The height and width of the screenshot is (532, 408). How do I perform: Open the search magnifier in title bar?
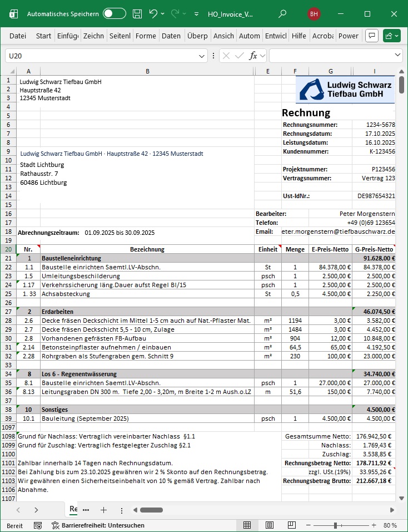[282, 14]
